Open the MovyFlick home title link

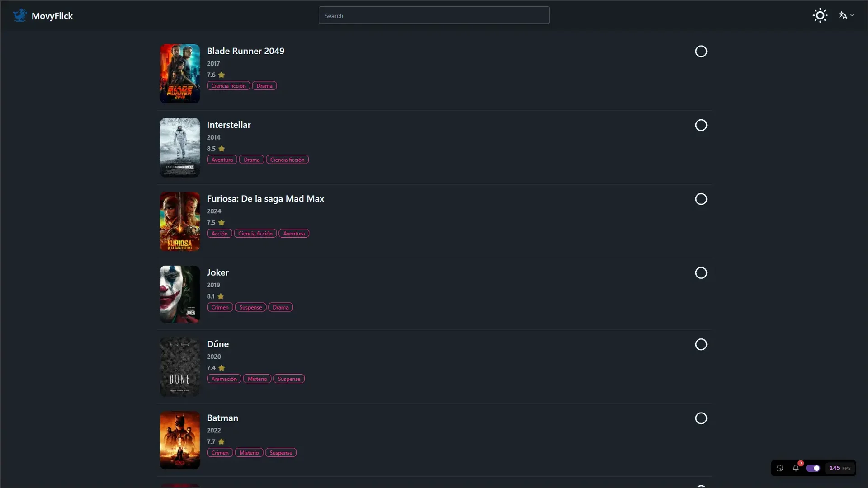[52, 16]
